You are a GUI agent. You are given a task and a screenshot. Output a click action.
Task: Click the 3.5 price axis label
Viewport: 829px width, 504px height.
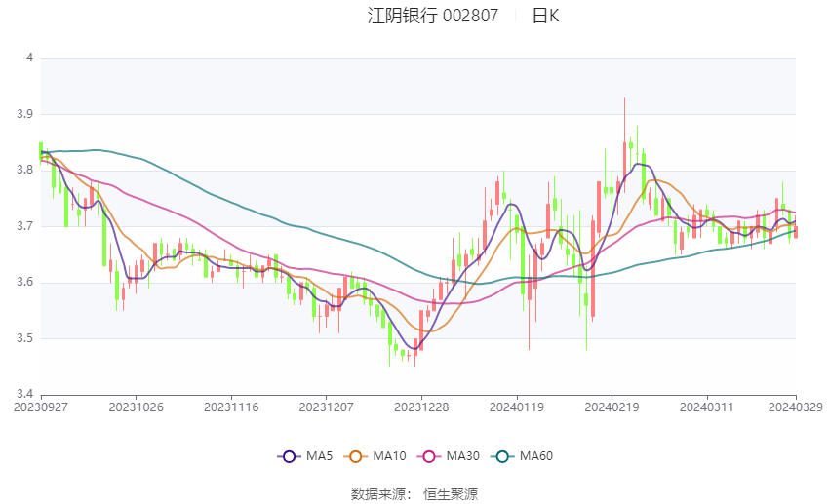24,338
